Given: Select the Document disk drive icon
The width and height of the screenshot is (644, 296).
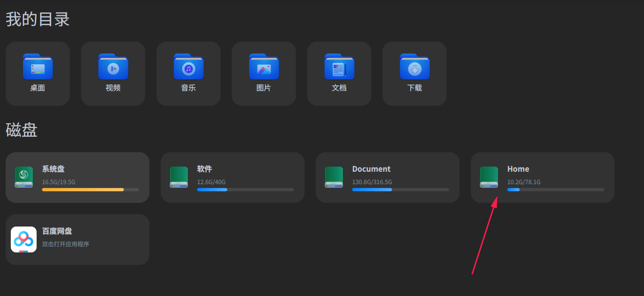Looking at the screenshot, I should [x=334, y=177].
